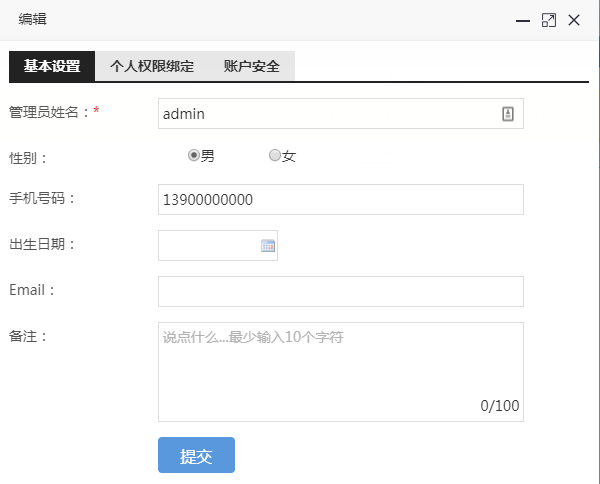Select the 男 gender radio button
The height and width of the screenshot is (484, 600).
tap(194, 155)
